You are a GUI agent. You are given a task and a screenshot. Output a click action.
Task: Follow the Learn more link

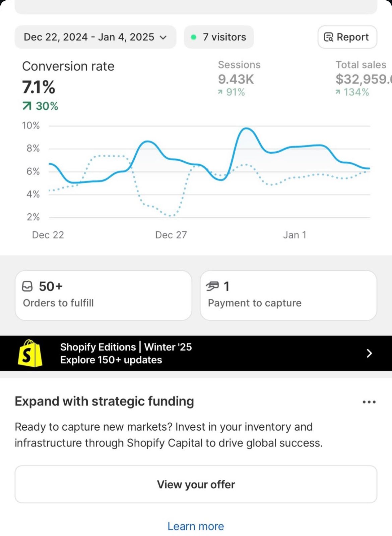point(196,526)
